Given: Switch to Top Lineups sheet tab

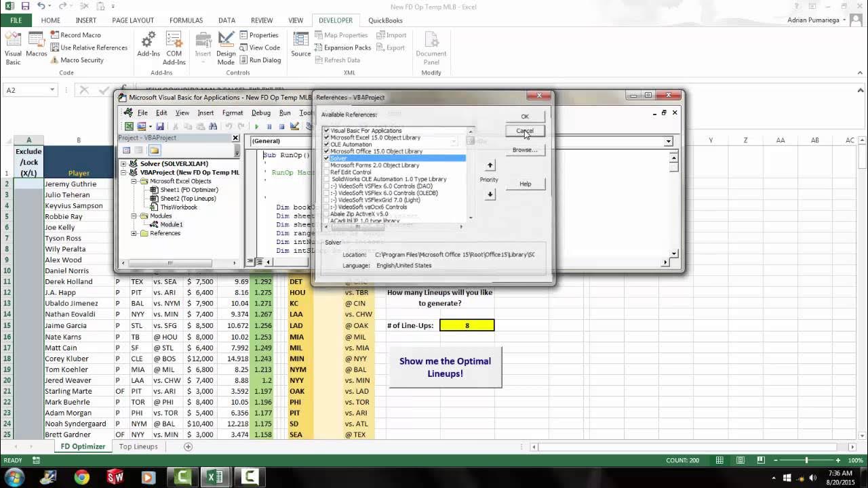Looking at the screenshot, I should coord(138,447).
